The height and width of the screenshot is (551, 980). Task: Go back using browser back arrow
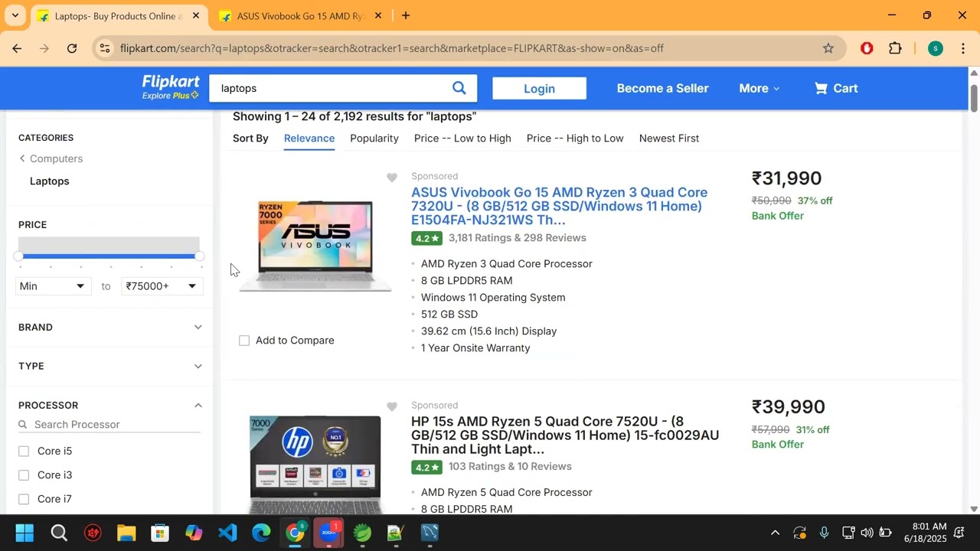coord(17,48)
